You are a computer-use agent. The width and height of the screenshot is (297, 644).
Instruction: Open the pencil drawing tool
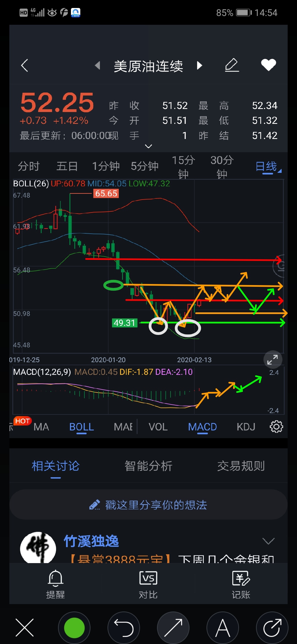(232, 65)
